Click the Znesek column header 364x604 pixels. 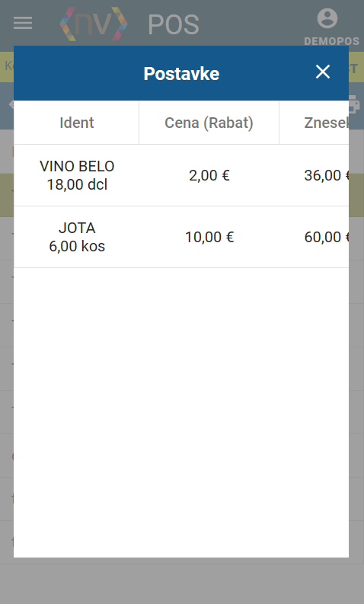click(x=314, y=123)
